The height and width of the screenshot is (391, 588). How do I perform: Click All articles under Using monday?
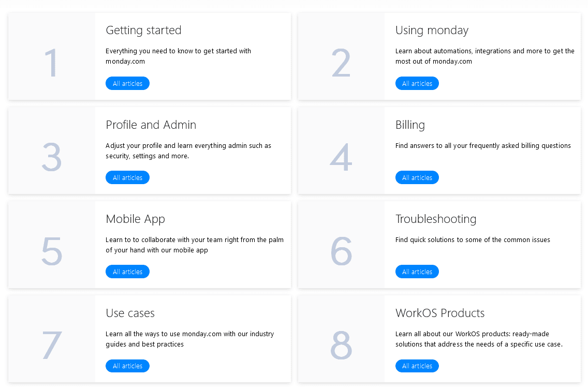417,83
